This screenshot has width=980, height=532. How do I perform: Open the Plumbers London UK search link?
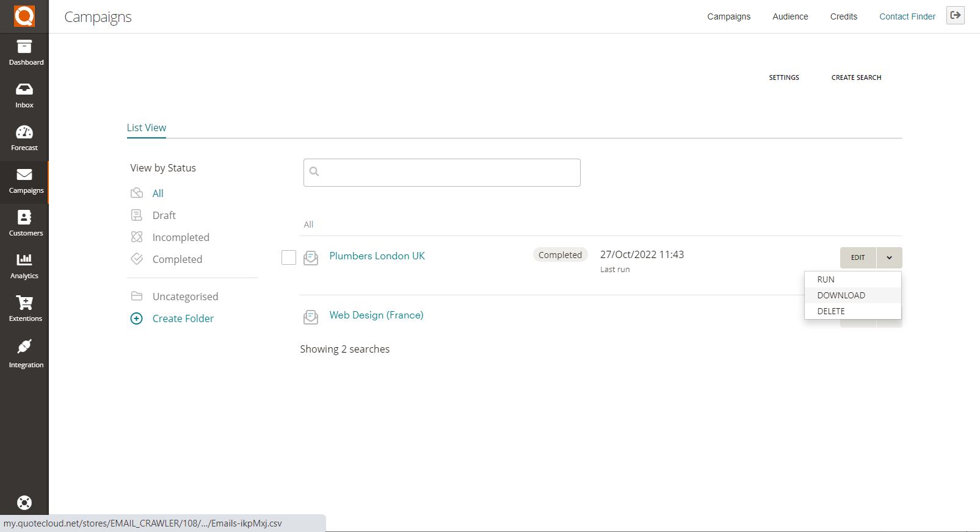coord(377,256)
